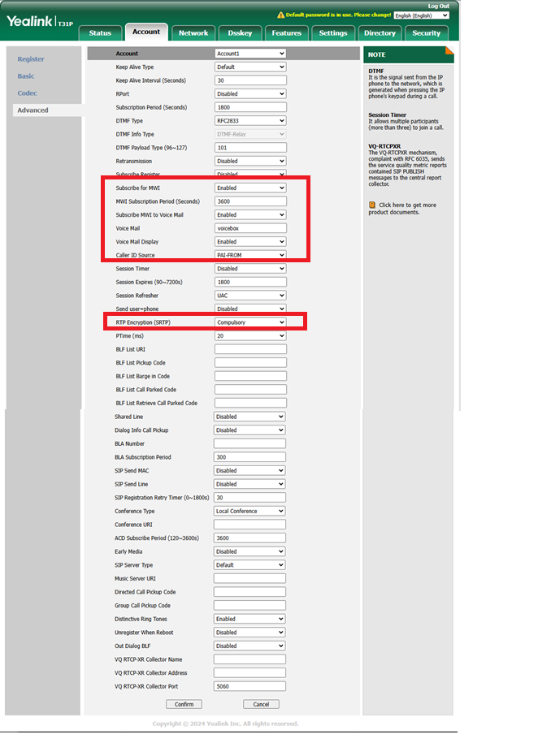Open the Dialog Info Call Pickup dropdown
The image size is (538, 756).
249,430
